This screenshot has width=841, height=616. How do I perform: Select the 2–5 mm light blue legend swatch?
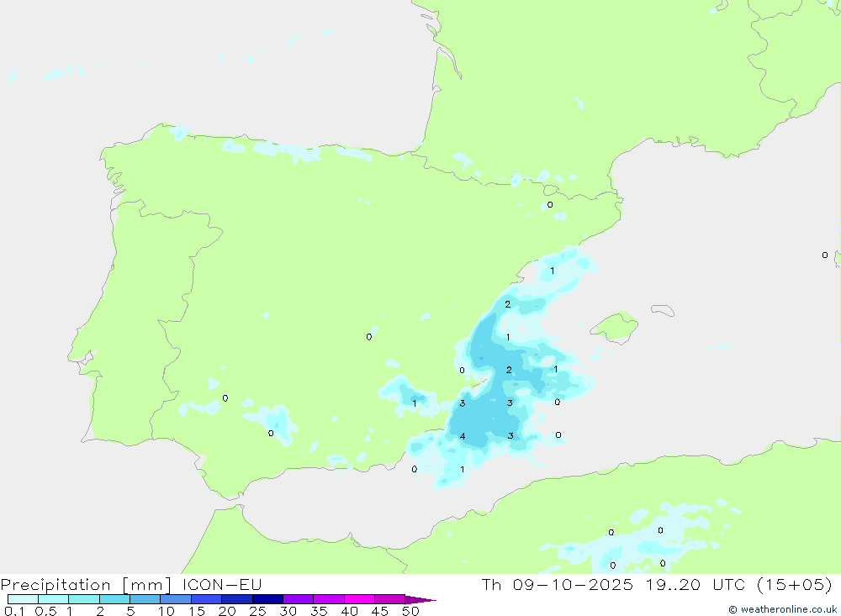(114, 599)
